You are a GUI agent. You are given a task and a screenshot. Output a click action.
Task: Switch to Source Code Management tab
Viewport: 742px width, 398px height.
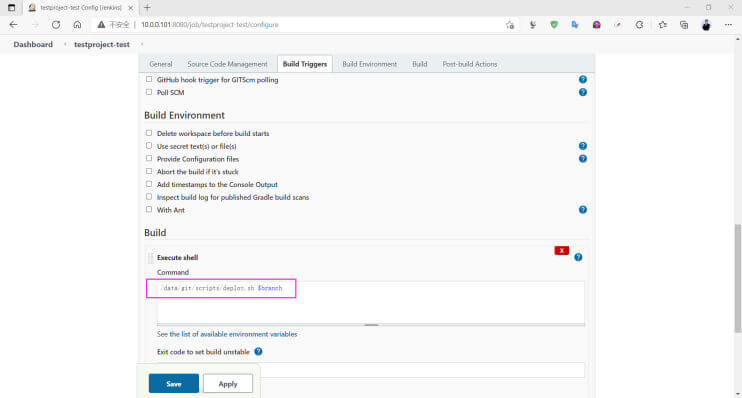227,64
